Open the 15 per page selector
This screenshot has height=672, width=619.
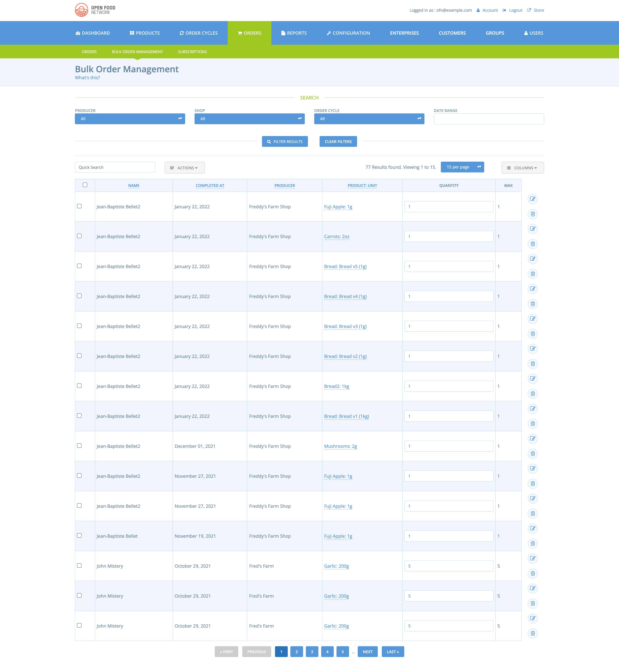(462, 167)
